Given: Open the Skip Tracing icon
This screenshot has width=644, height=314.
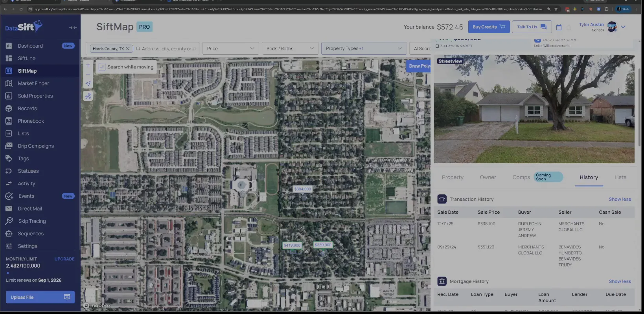Looking at the screenshot, I should [x=9, y=221].
